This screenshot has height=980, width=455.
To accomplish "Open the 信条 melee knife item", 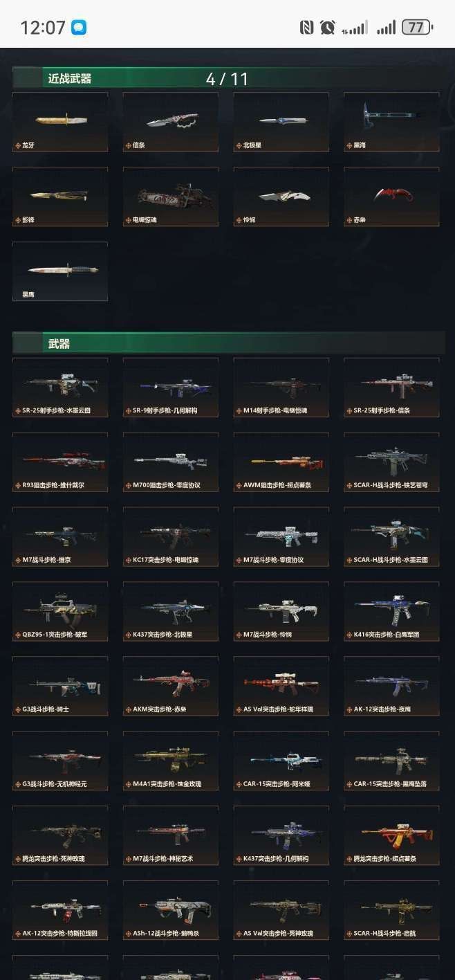I will click(x=171, y=122).
